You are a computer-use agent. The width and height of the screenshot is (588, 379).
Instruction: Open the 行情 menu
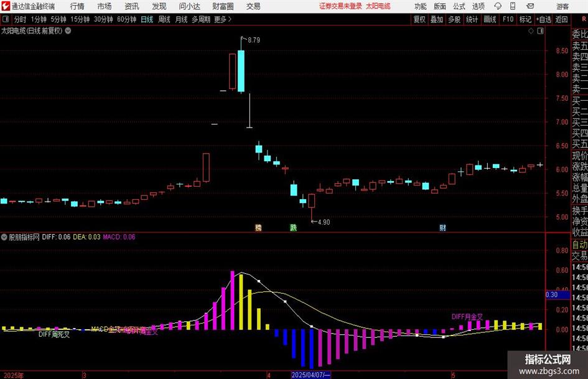pyautogui.click(x=77, y=6)
